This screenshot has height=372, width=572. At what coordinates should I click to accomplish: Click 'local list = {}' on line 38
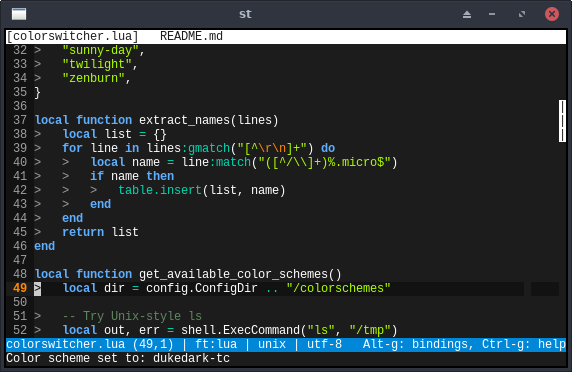click(115, 134)
